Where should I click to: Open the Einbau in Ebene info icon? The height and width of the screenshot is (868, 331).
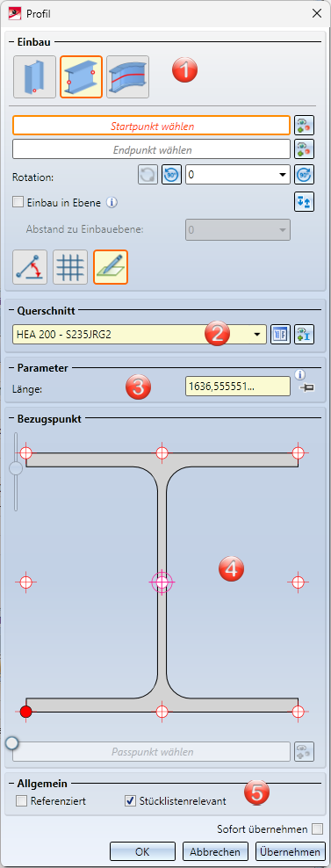pos(112,203)
